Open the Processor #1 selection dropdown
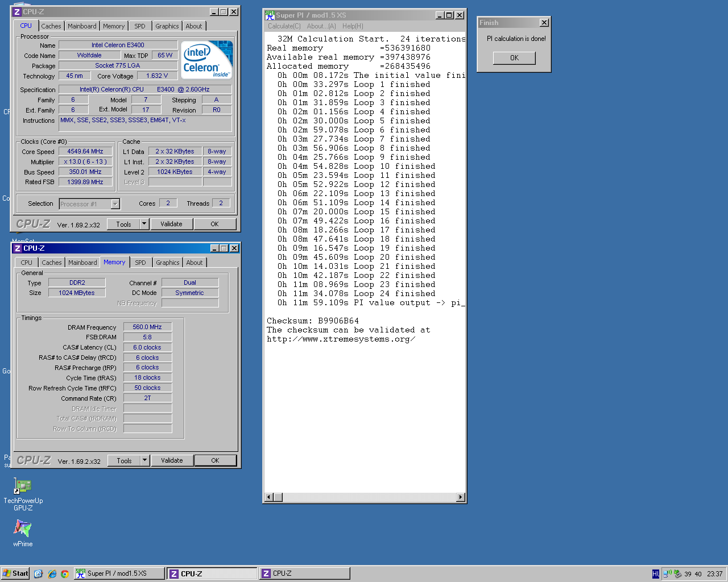 (x=115, y=204)
